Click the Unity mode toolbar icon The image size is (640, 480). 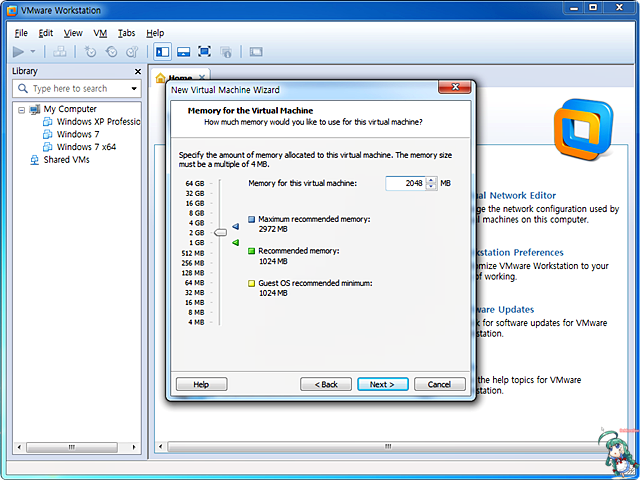tap(226, 52)
